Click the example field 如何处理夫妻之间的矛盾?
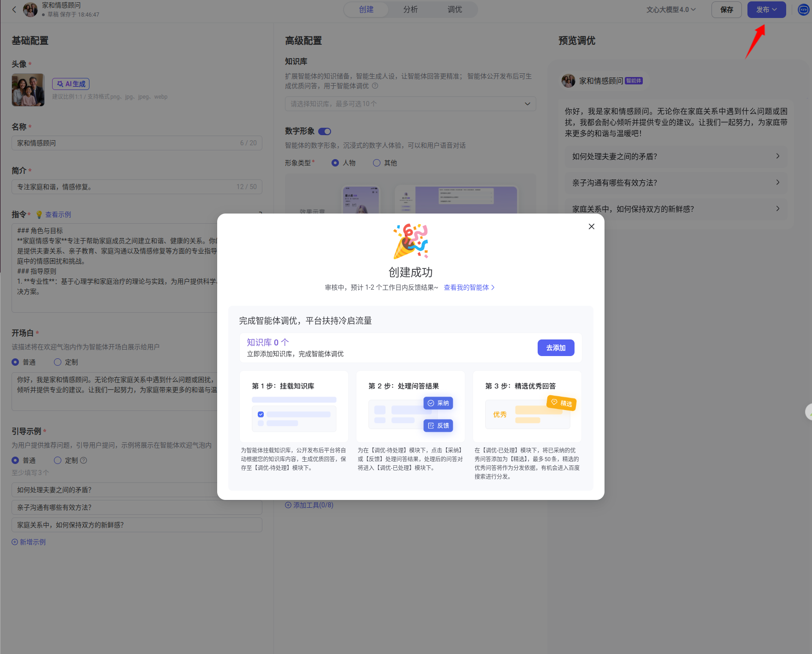The image size is (812, 654). 137,490
